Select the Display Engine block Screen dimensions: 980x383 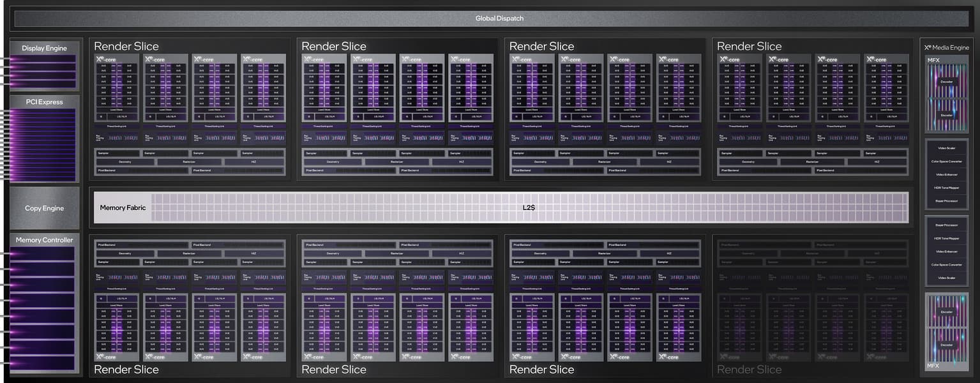click(44, 48)
